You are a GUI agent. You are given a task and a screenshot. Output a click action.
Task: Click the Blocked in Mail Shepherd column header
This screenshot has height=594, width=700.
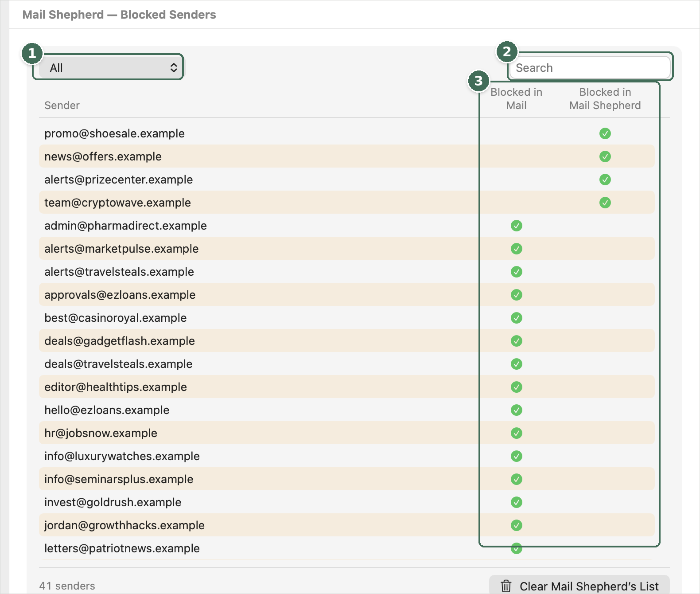[x=605, y=99]
